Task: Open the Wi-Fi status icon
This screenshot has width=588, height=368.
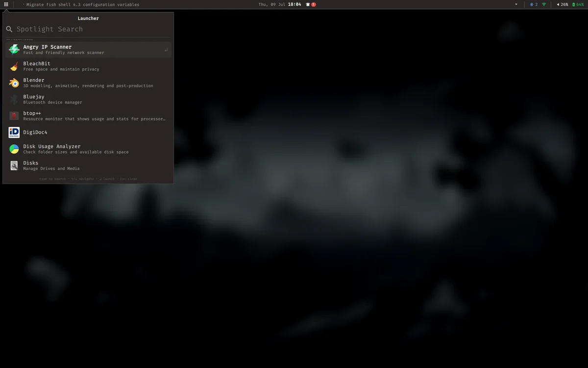Action: coord(544,4)
